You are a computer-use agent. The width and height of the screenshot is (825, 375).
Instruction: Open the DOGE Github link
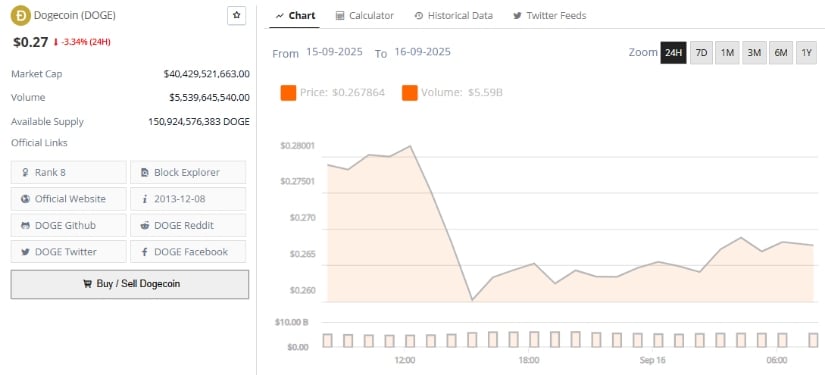tap(68, 225)
